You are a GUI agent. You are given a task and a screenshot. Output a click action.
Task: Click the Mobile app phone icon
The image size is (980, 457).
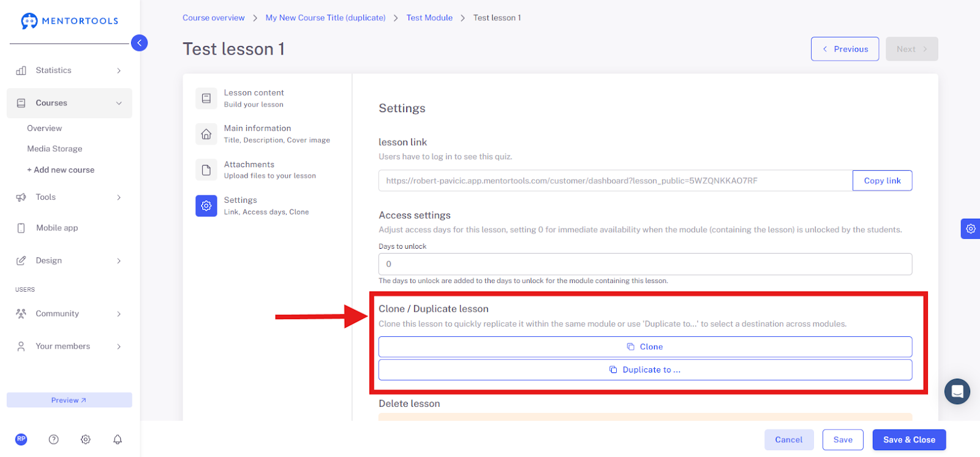(21, 228)
